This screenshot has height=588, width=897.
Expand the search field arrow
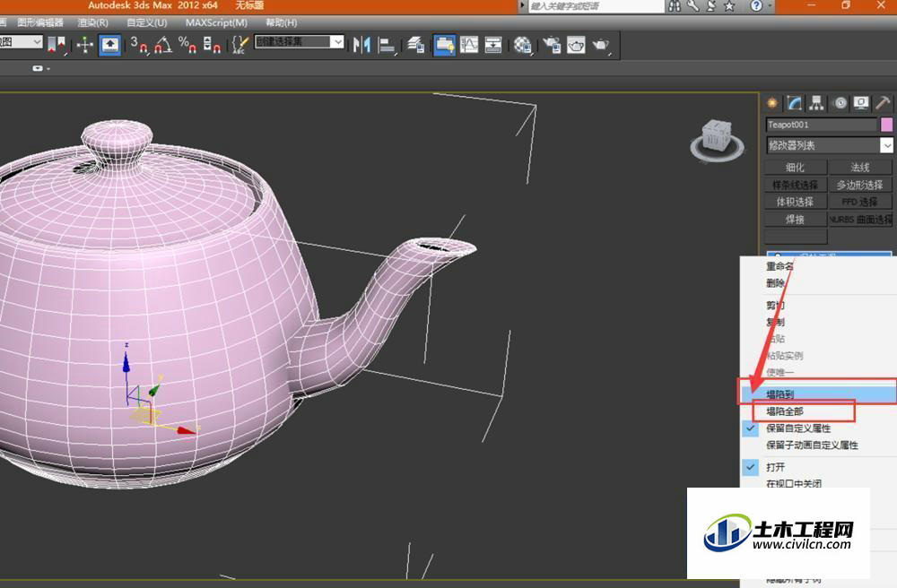click(522, 5)
